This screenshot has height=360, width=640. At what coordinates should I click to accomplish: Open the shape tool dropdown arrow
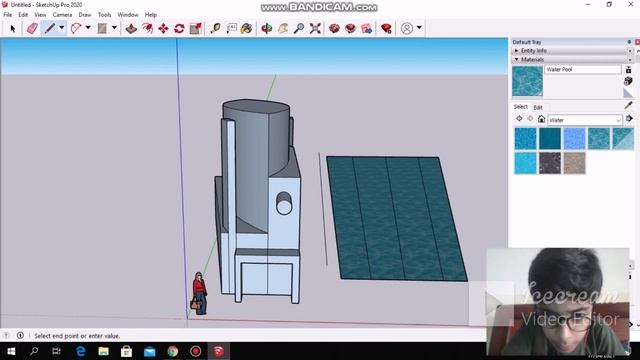coord(114,28)
